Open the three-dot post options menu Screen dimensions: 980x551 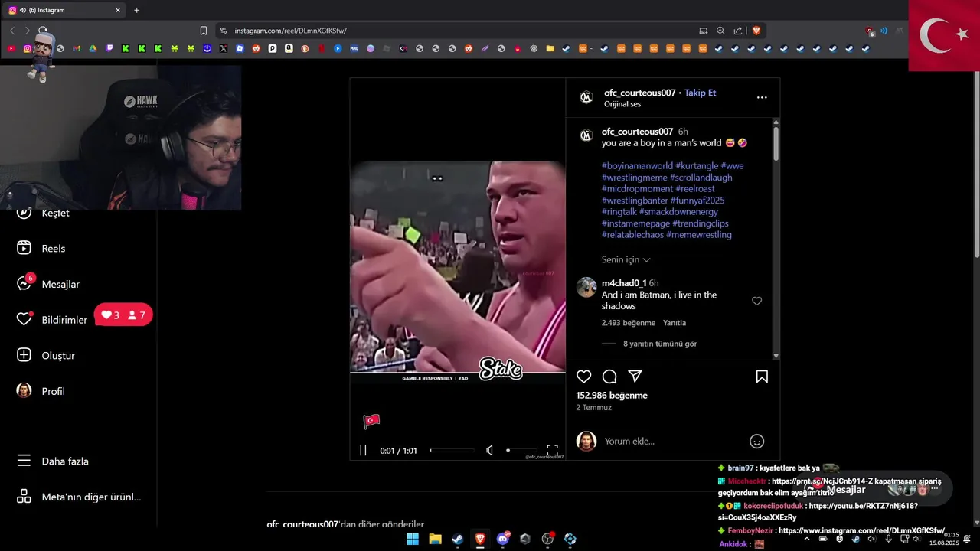tap(762, 97)
